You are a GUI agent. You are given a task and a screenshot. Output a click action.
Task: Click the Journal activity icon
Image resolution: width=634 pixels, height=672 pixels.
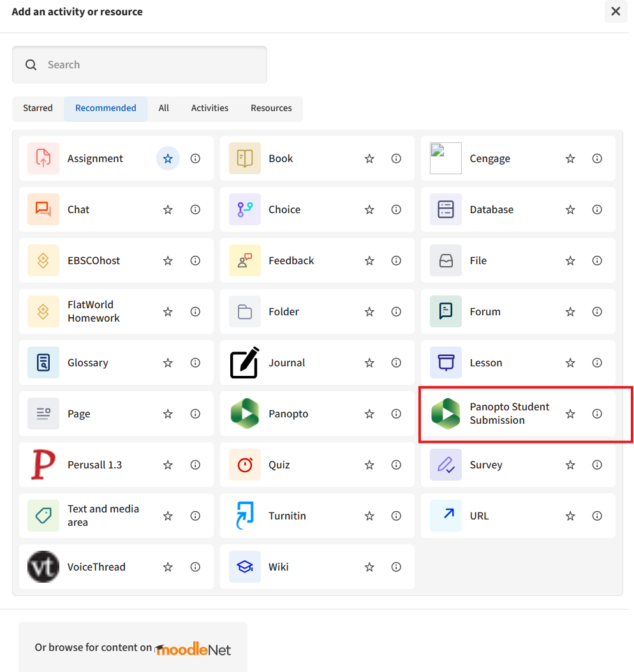tap(244, 362)
